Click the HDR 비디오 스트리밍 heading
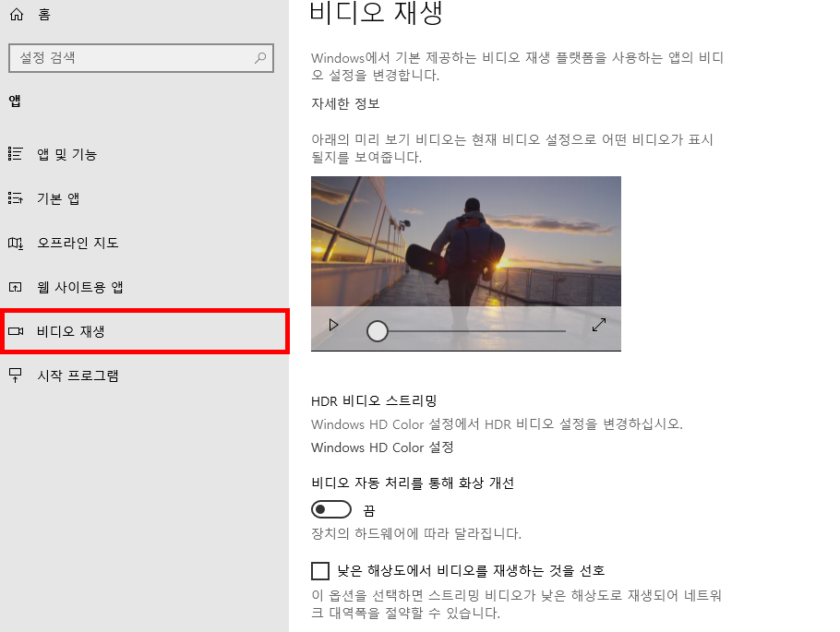 click(374, 400)
